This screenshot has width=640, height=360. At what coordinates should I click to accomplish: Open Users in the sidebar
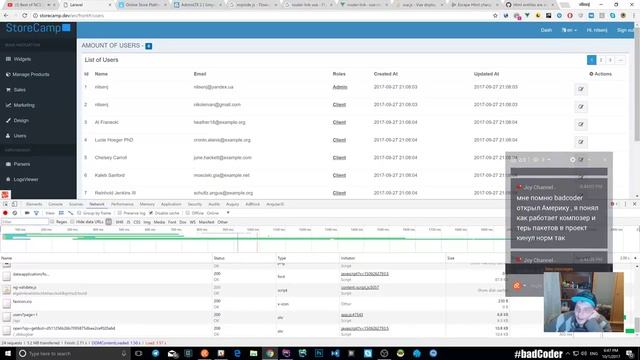coord(20,136)
